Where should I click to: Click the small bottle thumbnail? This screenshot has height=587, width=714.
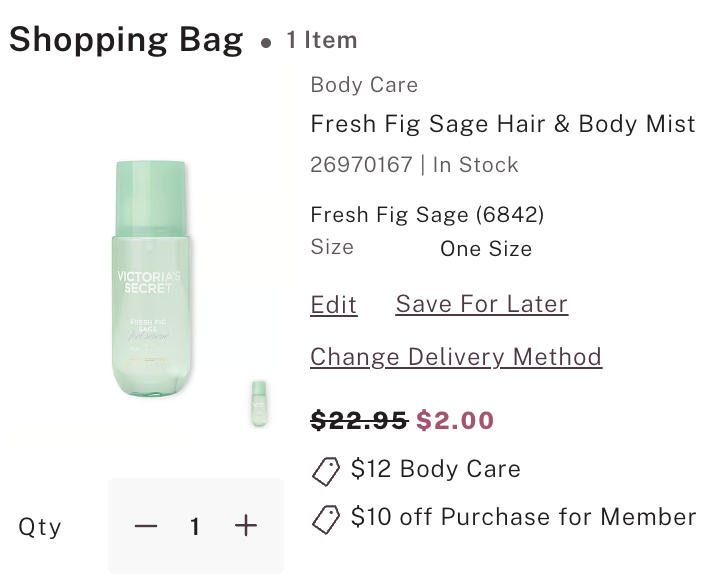pyautogui.click(x=259, y=402)
